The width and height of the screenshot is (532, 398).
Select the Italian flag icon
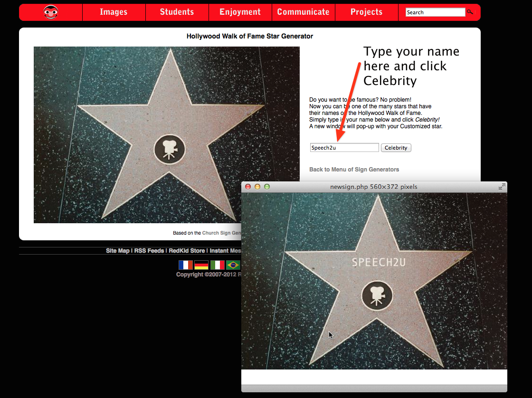[x=217, y=265]
